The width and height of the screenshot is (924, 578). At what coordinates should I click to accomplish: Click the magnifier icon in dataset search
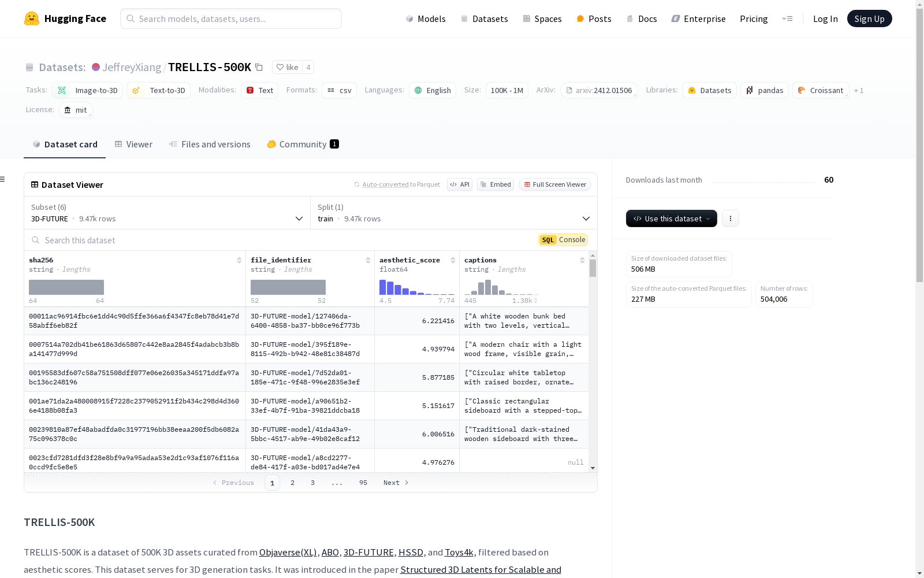36,240
